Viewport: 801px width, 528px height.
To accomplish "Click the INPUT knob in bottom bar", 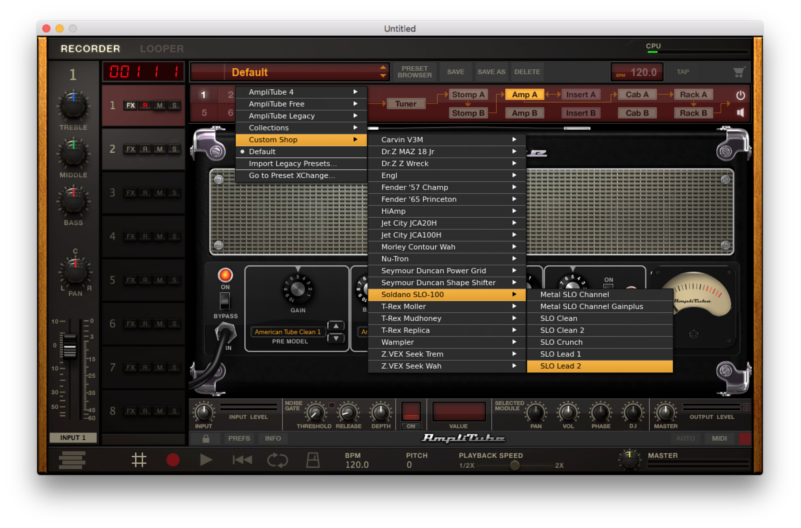I will 203,412.
